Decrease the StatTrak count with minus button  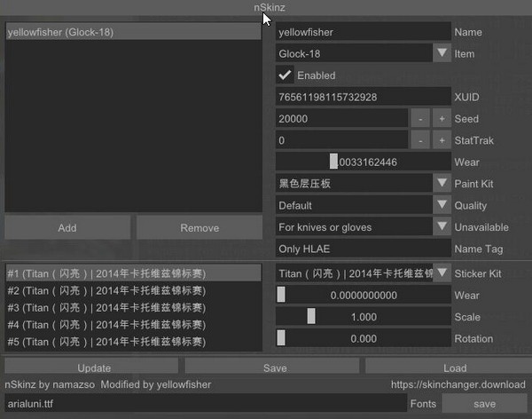click(420, 140)
